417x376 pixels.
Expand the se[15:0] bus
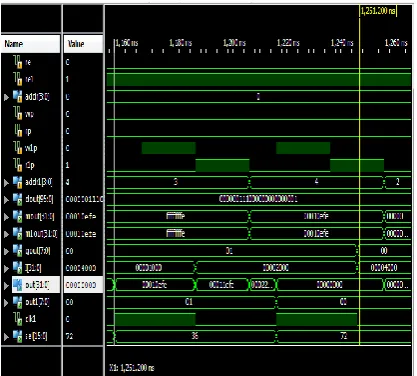tap(7, 337)
